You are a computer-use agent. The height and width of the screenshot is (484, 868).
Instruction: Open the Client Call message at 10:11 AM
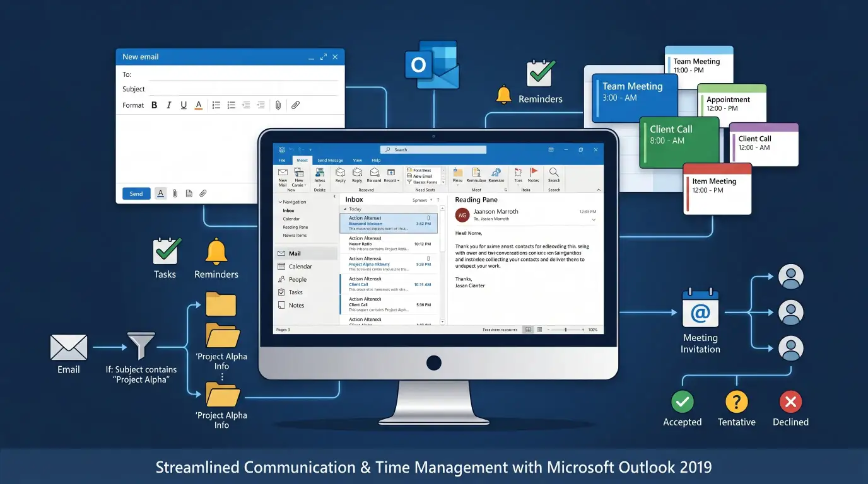pyautogui.click(x=389, y=284)
